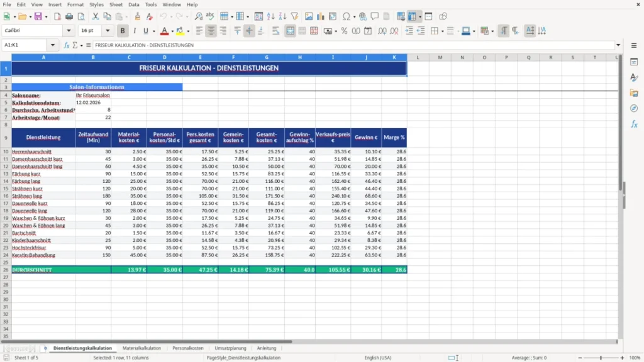
Task: Insert special character omega icon
Action: click(347, 16)
